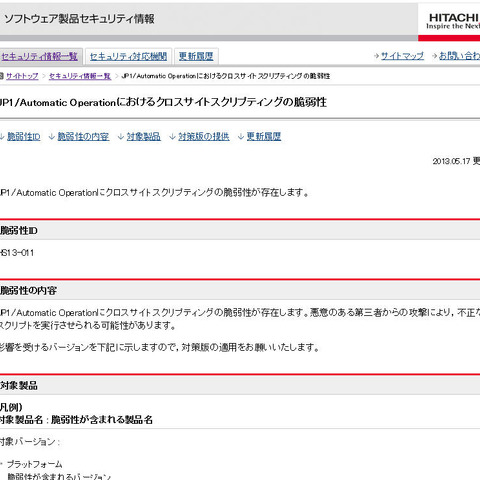
Task: Click the 脆弱性ID section heading
Action: click(19, 231)
